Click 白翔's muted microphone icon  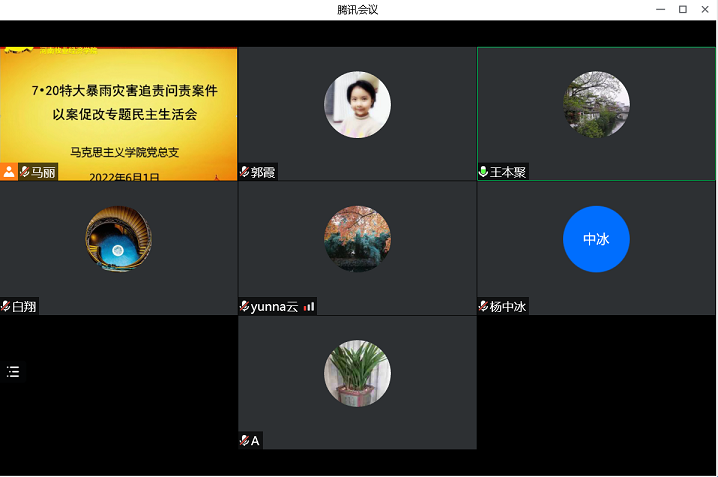(x=6, y=306)
